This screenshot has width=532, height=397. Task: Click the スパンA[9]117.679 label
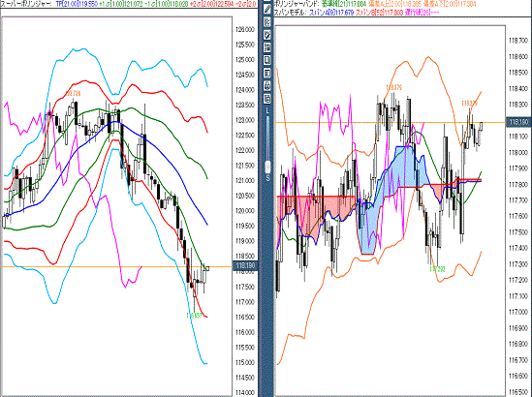pyautogui.click(x=330, y=13)
